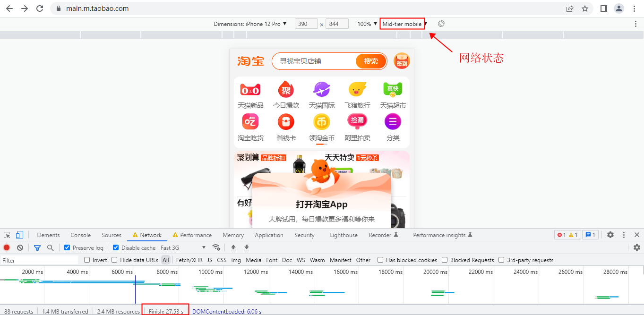
Task: Open DevTools settings gear icon
Action: click(x=610, y=235)
